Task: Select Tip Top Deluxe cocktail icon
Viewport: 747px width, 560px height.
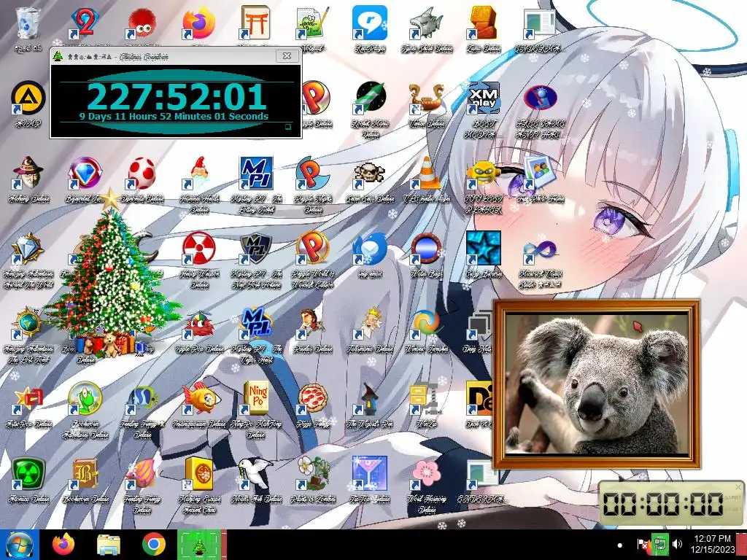Action: 370,473
